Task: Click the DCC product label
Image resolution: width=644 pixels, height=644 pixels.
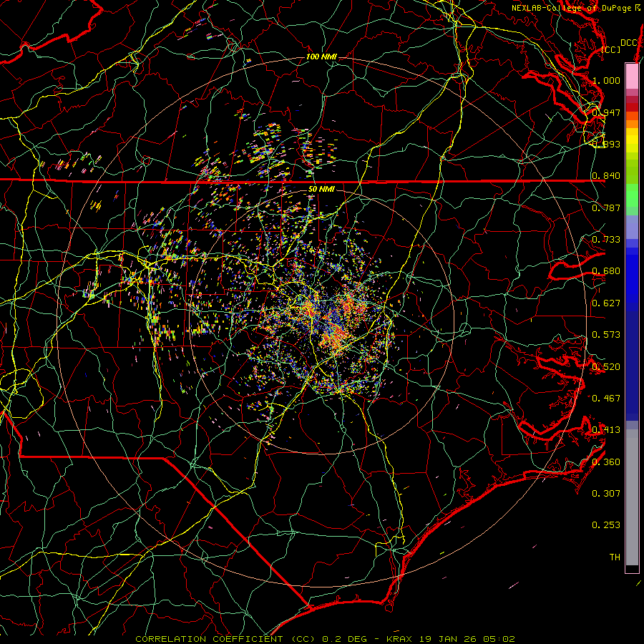Action: pyautogui.click(x=628, y=43)
